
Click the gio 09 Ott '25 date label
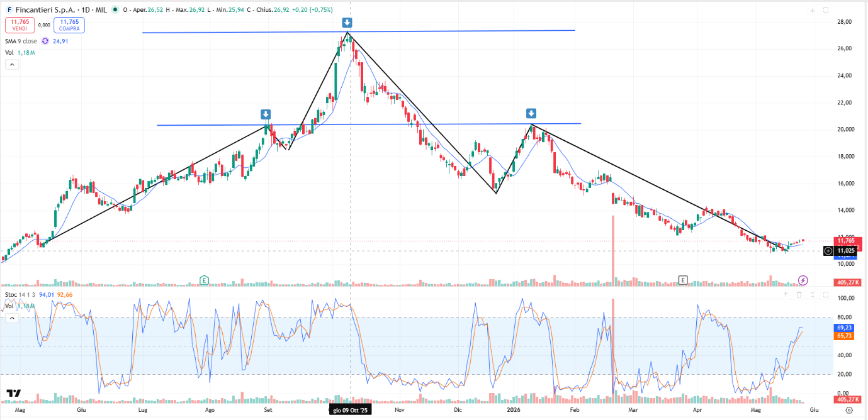coord(351,410)
